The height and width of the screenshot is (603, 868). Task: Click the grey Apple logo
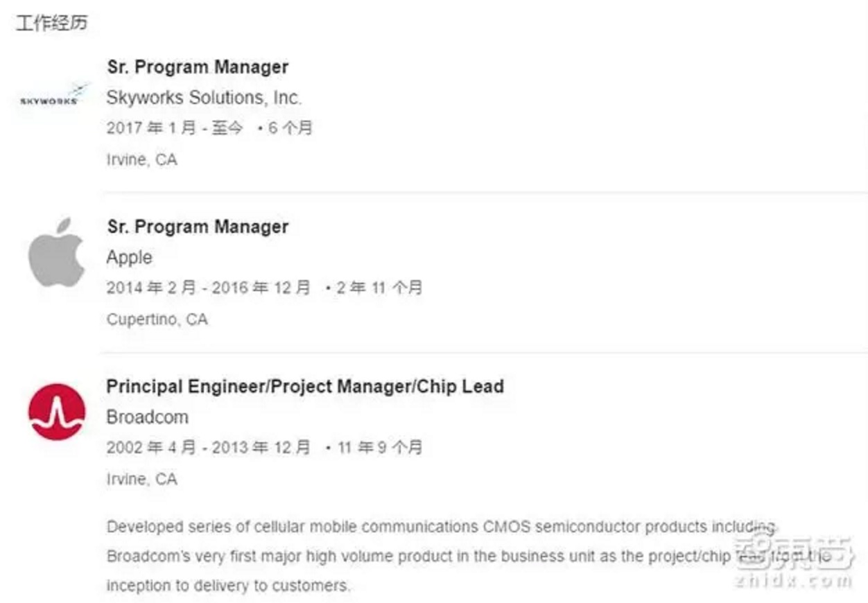[x=57, y=252]
